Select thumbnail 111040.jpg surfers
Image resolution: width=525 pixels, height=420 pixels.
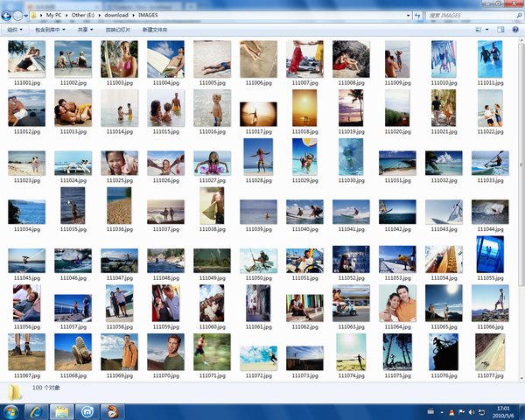(304, 212)
